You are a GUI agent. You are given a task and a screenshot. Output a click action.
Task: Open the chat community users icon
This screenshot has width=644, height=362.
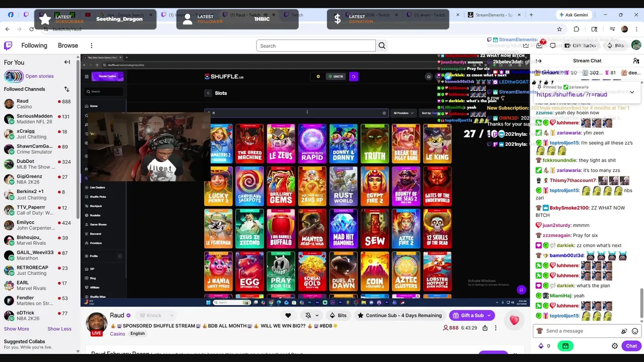tap(636, 61)
